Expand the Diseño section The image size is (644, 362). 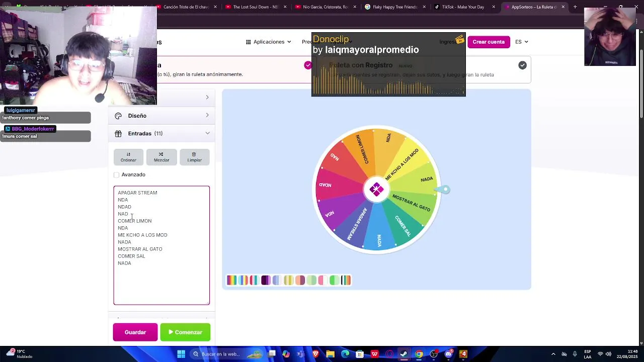(x=162, y=116)
